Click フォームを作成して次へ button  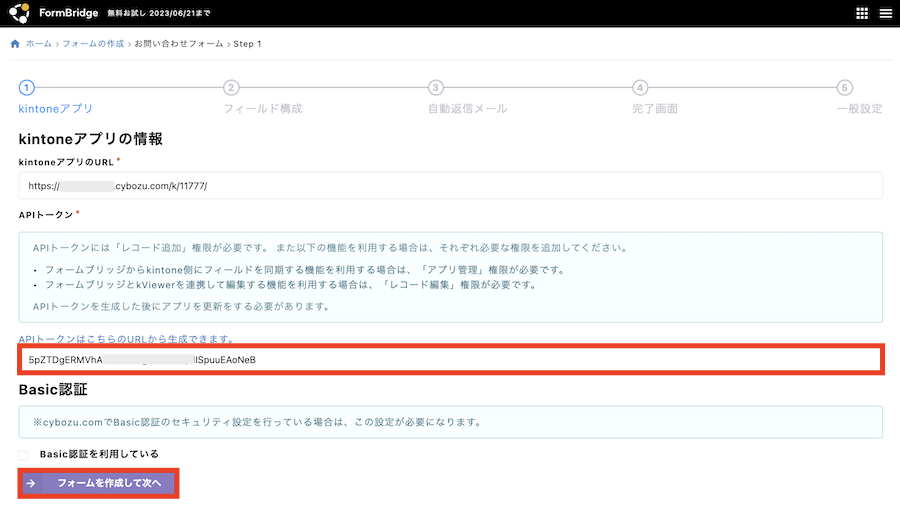click(x=98, y=483)
